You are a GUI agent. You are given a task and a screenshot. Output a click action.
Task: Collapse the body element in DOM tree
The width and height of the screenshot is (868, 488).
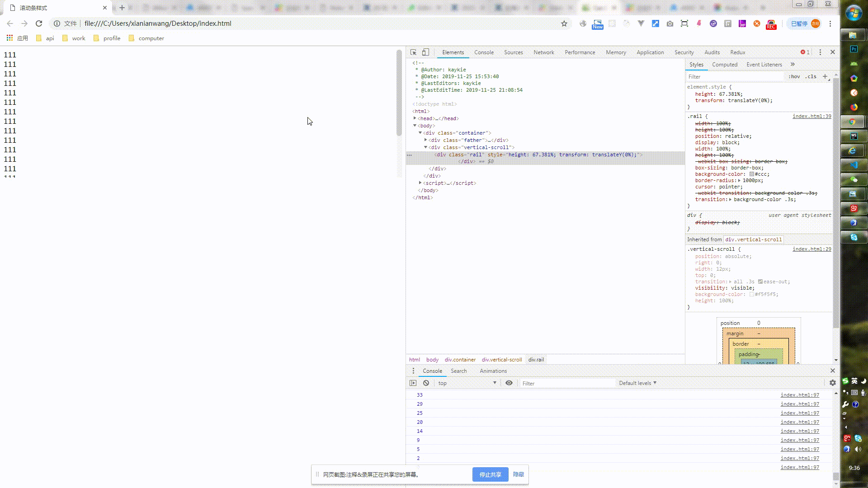point(415,126)
